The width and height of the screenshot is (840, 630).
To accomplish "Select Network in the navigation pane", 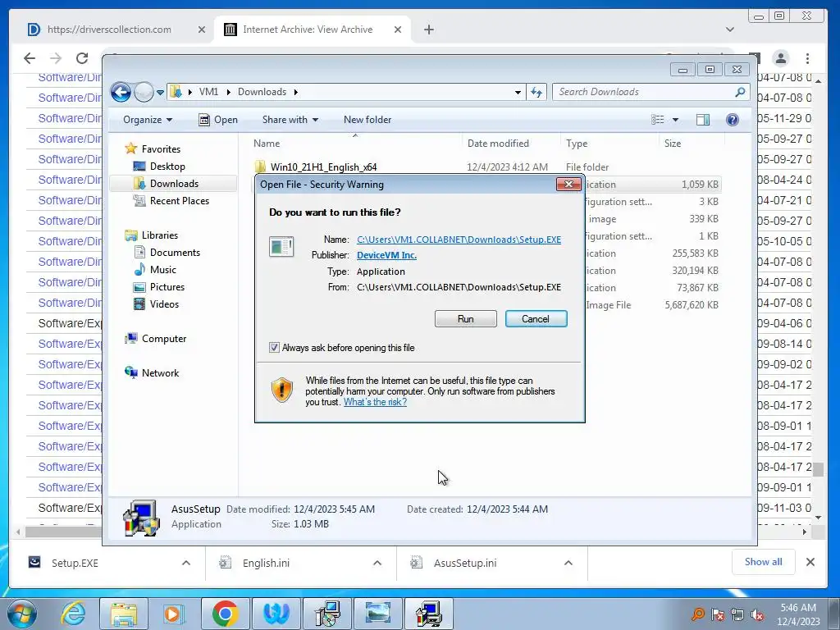I will (x=160, y=373).
